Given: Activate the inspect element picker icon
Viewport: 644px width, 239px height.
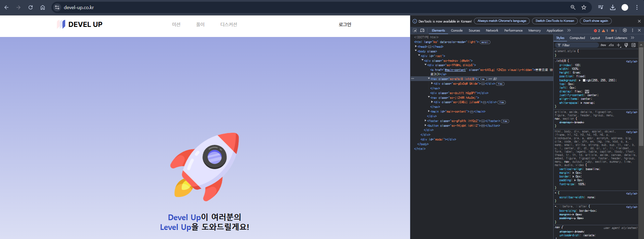Looking at the screenshot, I should tap(415, 30).
